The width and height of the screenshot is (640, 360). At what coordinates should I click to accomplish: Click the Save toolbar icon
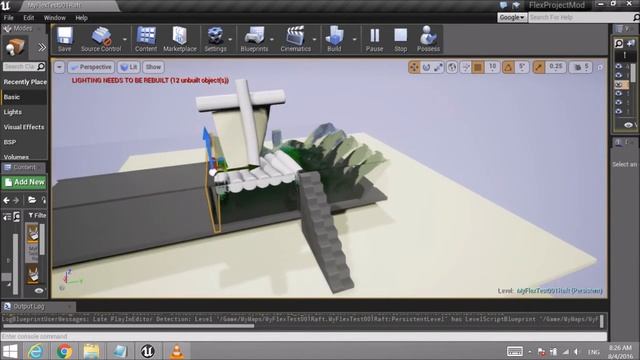tap(64, 39)
